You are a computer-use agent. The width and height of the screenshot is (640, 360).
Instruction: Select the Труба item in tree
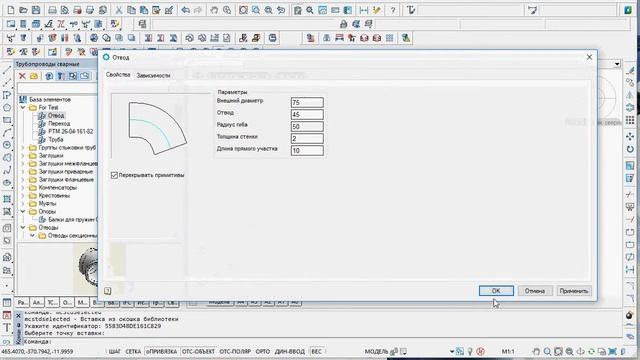tap(56, 140)
